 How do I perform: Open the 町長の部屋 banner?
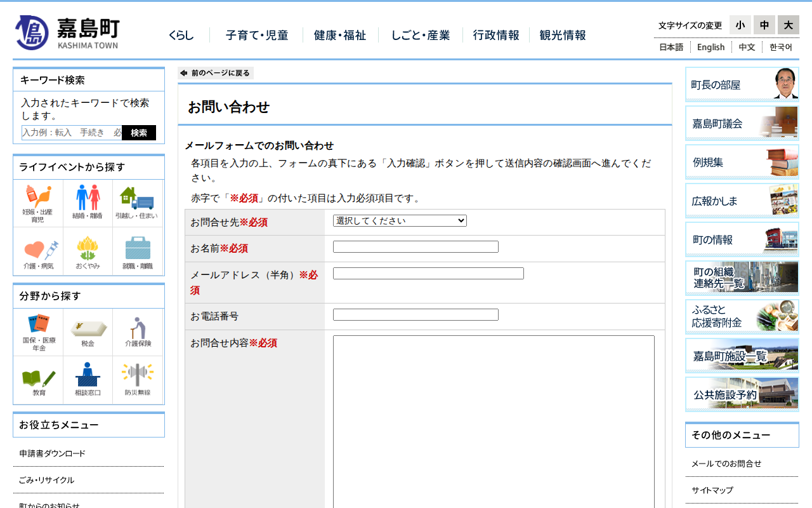[x=742, y=84]
